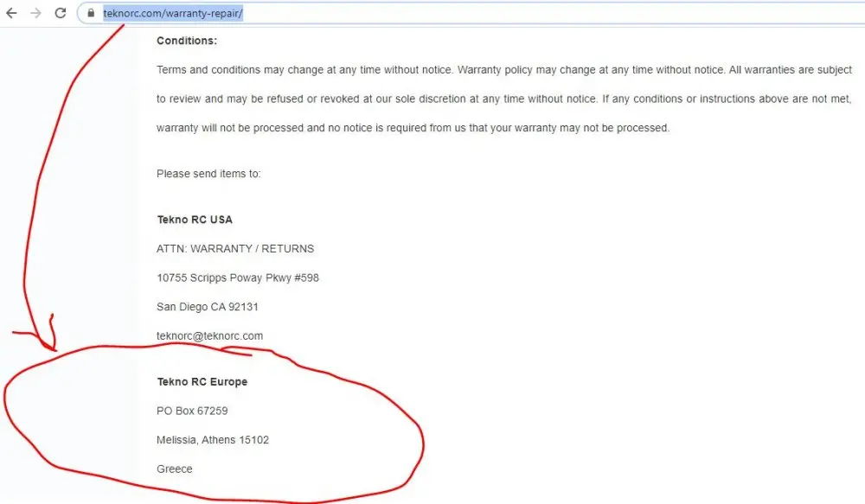The width and height of the screenshot is (865, 504).
Task: Click the "10755 Scripps Poway Pkwy #598" address
Action: 238,278
